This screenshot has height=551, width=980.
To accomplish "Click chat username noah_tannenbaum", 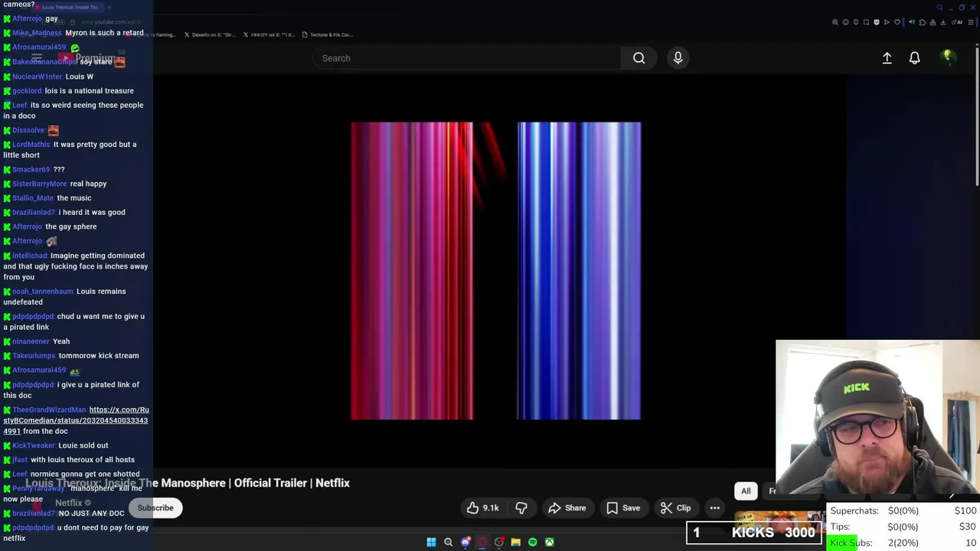I will click(x=43, y=291).
